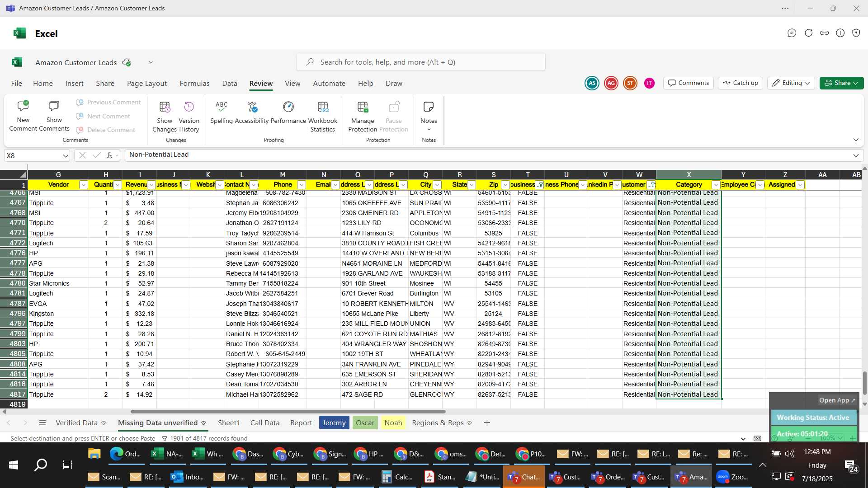Open the File menu
Screen dimensions: 868x488
[x=16, y=84]
